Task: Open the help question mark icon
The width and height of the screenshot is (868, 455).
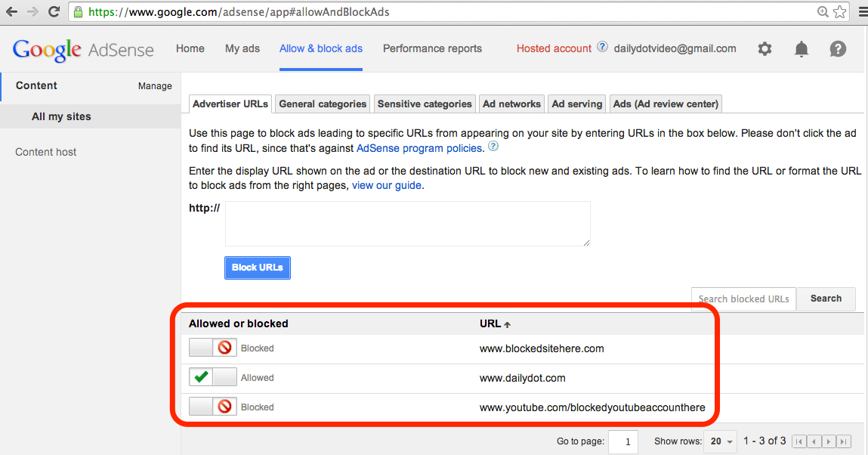Action: point(838,49)
